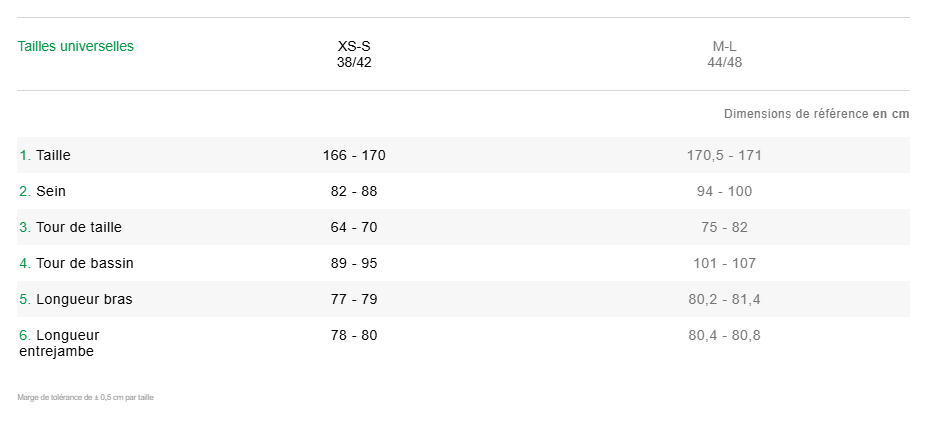Viewport: 931px width, 422px height.
Task: Click the 77 - 79 arm length value
Action: tap(354, 299)
